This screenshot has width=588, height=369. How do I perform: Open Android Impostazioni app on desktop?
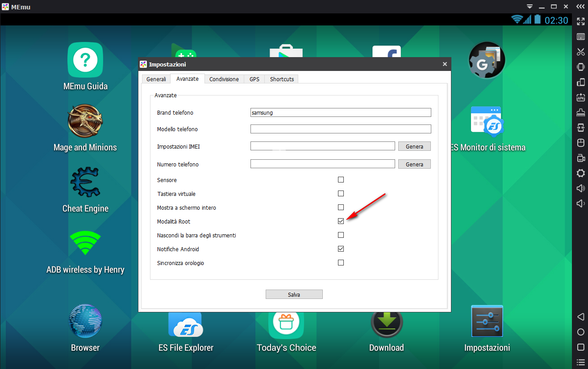(487, 328)
